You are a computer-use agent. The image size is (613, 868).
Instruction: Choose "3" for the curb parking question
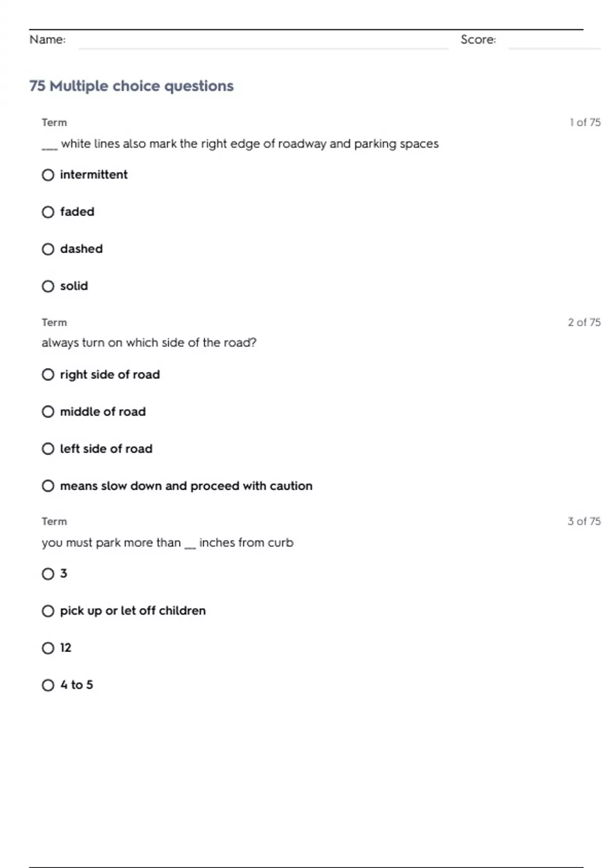coord(48,574)
